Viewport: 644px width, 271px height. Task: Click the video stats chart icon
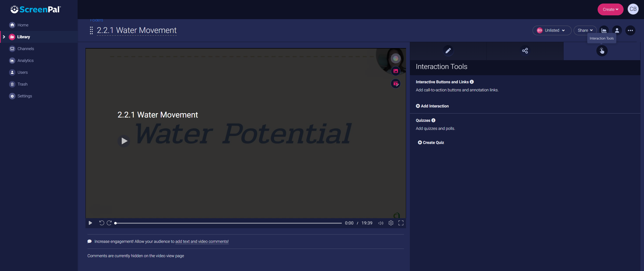[x=604, y=30]
